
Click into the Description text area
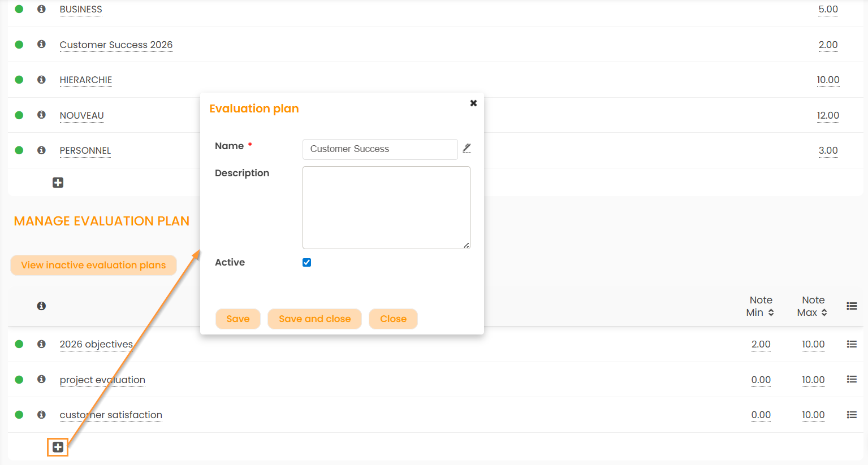pyautogui.click(x=386, y=207)
